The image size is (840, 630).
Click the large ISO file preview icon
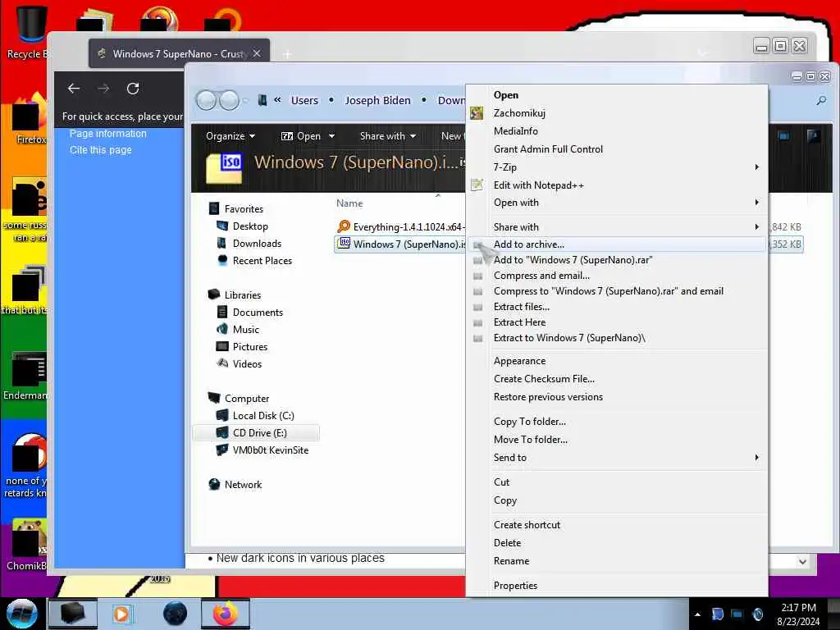click(x=225, y=167)
